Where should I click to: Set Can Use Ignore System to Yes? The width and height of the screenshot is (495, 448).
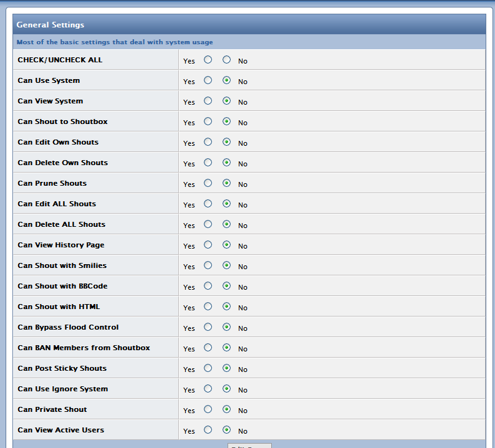(208, 389)
